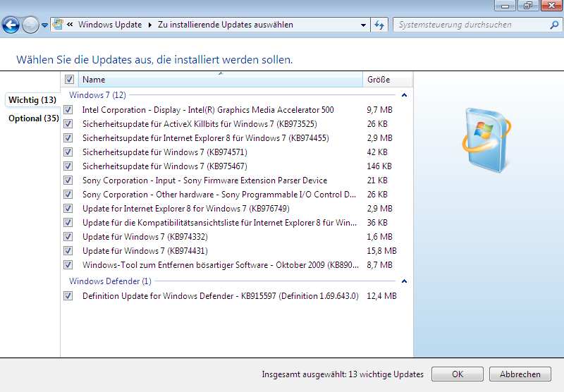Select the Optional (35) tab
The image size is (564, 392).
coord(33,118)
